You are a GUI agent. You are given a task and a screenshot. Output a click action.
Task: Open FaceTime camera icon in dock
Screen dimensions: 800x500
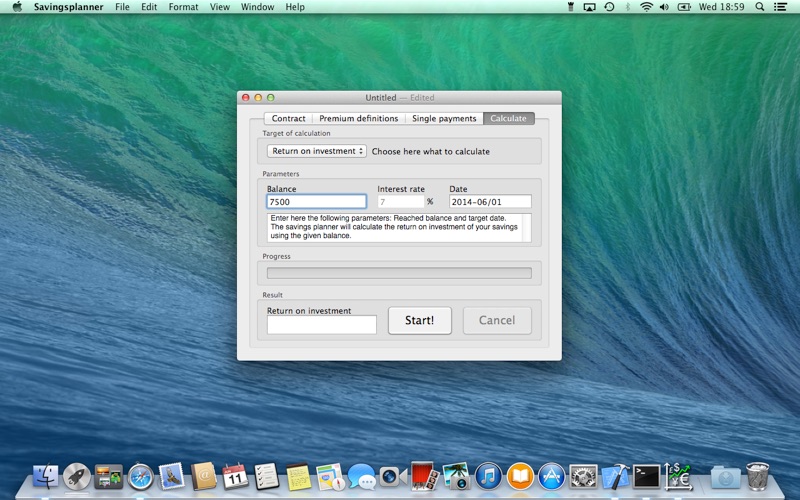point(392,477)
